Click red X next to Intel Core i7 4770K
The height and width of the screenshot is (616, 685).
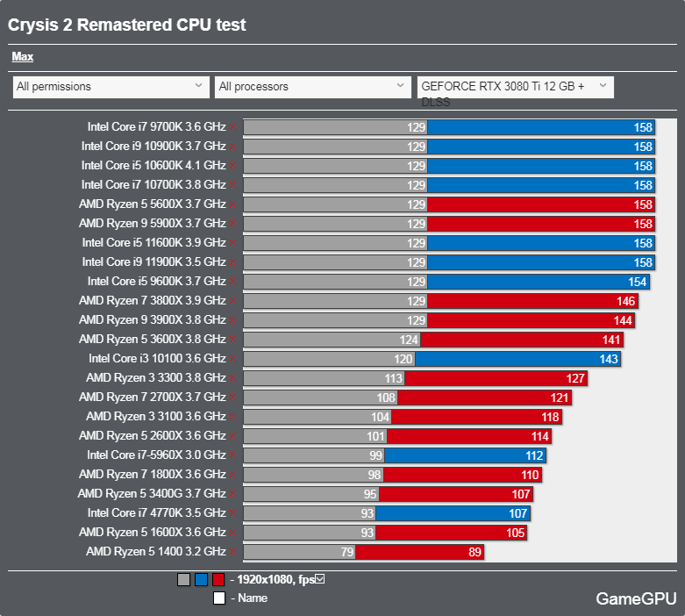coord(232,513)
